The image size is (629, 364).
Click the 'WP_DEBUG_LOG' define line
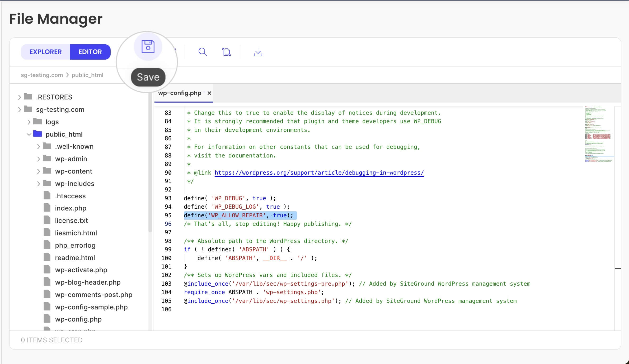point(237,207)
